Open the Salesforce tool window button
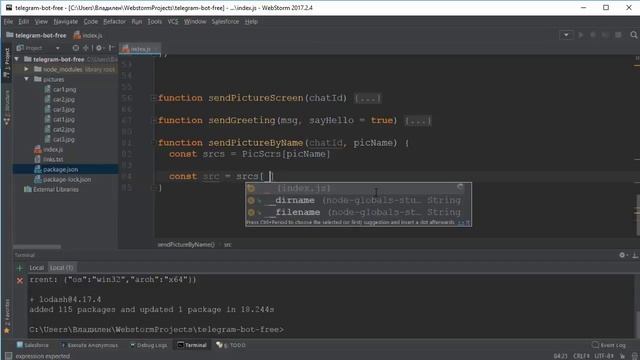640x360 pixels. [x=32, y=345]
